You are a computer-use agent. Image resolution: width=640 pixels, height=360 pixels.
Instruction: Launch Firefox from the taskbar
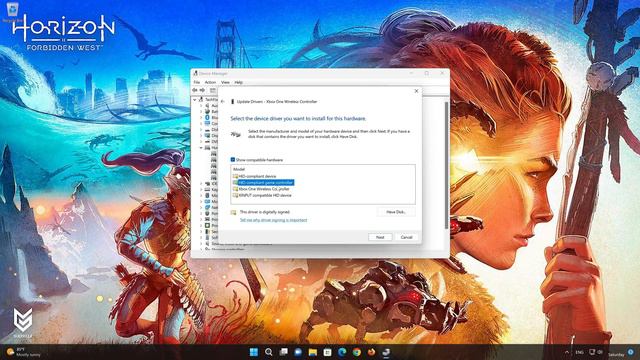click(x=371, y=352)
